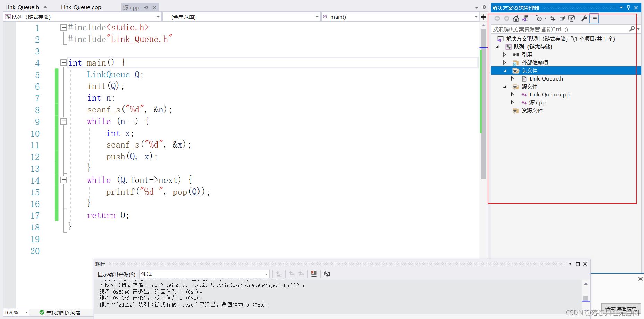Click search magnifier icon in Solution Explorer
Image resolution: width=644 pixels, height=319 pixels.
tap(632, 29)
